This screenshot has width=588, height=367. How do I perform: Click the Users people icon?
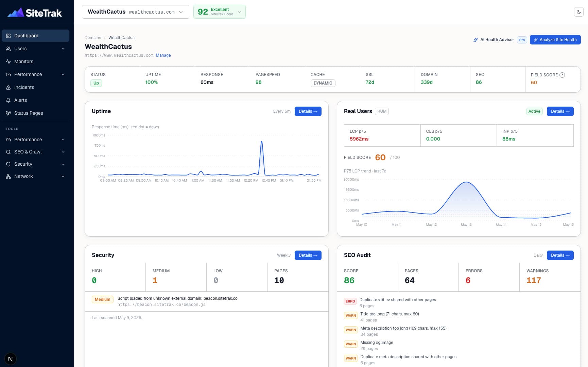[x=8, y=49]
